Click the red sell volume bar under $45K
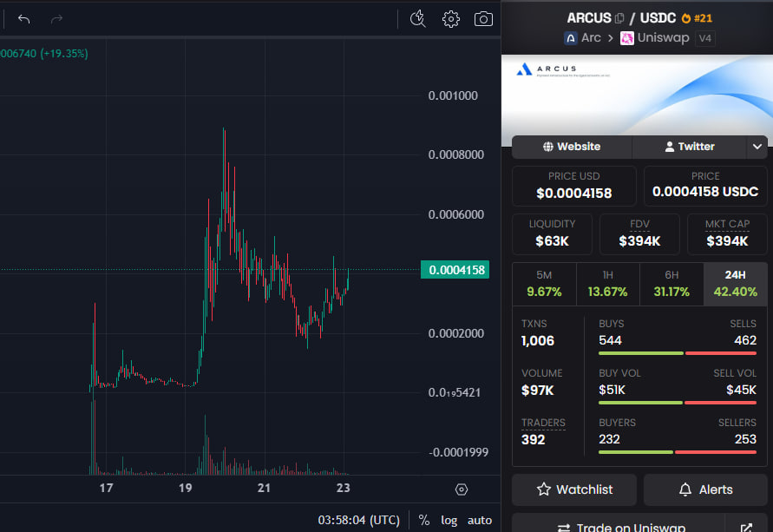Screen dimensions: 773x532 (x=720, y=403)
